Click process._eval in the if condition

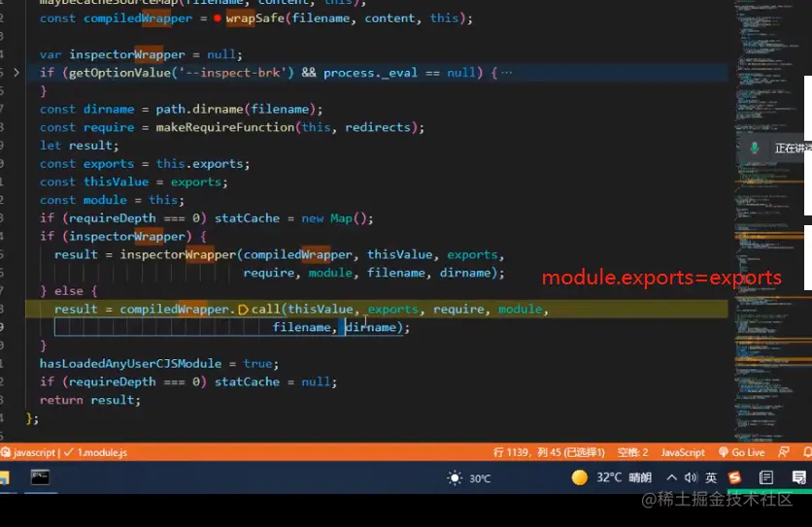pos(370,73)
